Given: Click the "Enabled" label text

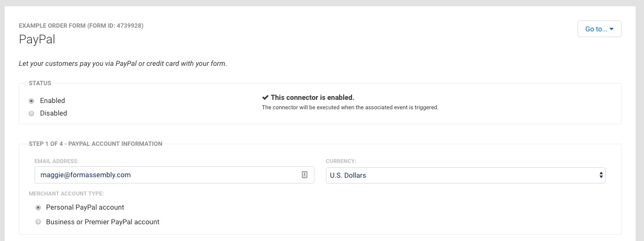Looking at the screenshot, I should pos(52,101).
